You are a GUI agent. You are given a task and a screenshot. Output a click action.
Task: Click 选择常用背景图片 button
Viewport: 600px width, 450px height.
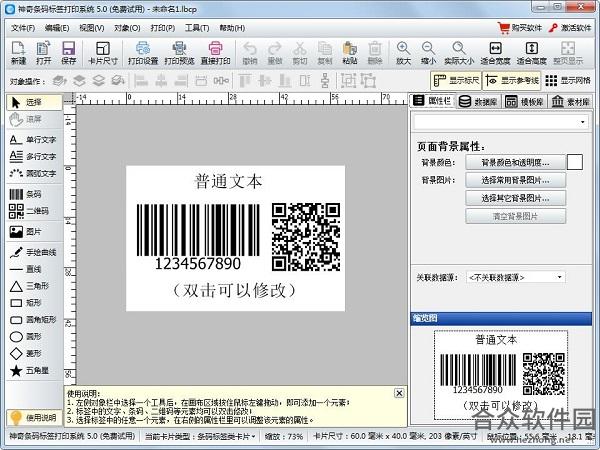tap(515, 180)
